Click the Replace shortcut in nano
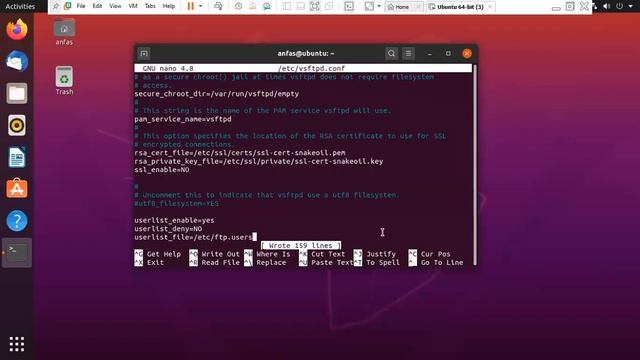Image resolution: width=640 pixels, height=360 pixels. [x=265, y=262]
